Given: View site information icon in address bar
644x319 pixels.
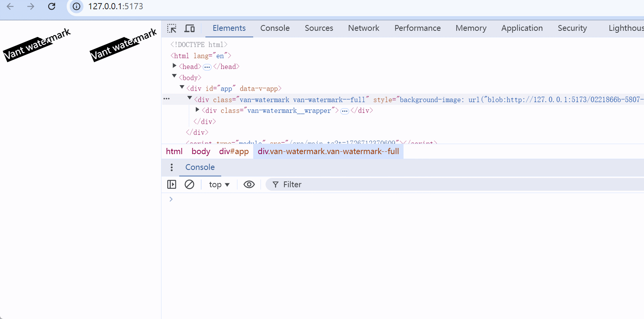Looking at the screenshot, I should click(77, 7).
